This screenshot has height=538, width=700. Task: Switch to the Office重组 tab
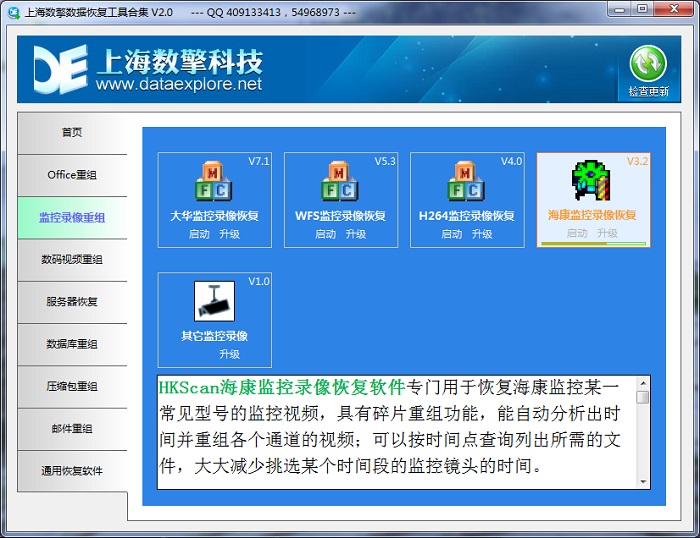click(x=72, y=175)
